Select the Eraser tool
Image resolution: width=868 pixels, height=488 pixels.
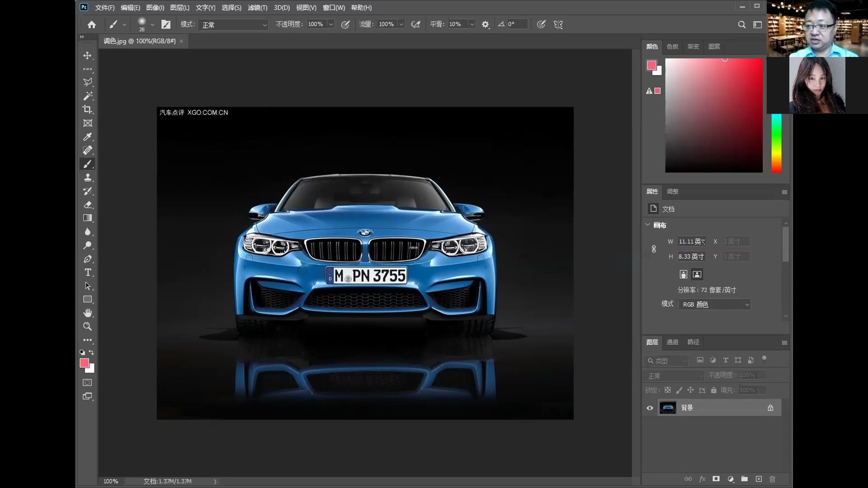(x=87, y=204)
